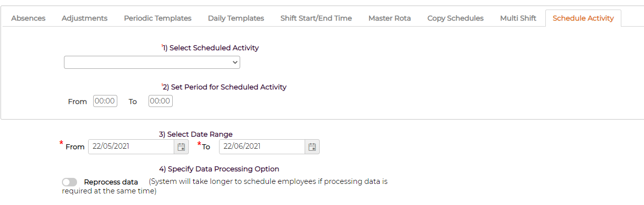
Task: Focus the period To time field
Action: (x=161, y=101)
